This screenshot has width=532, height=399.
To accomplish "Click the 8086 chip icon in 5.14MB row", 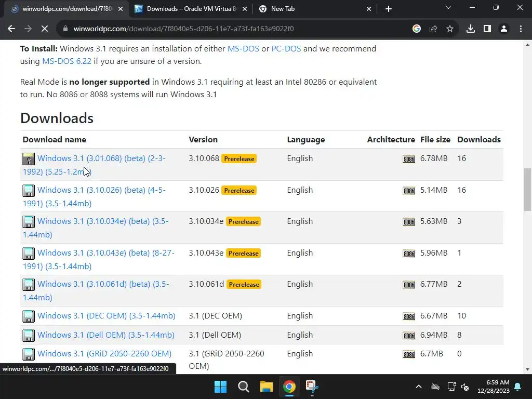I will click(x=409, y=191).
